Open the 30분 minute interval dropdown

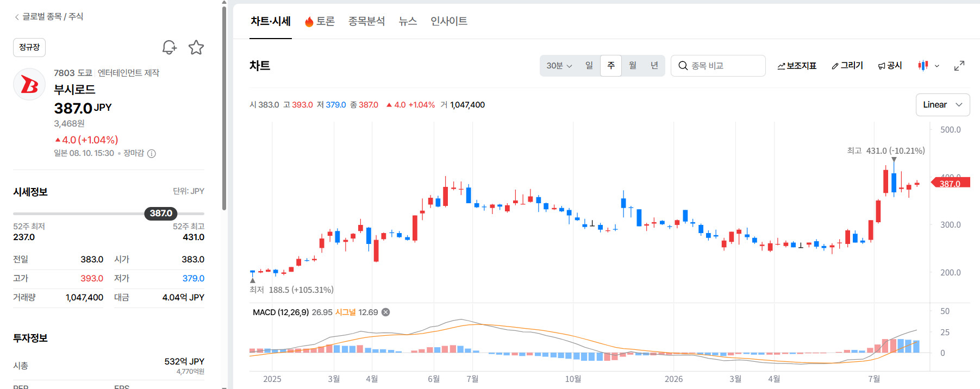click(559, 66)
